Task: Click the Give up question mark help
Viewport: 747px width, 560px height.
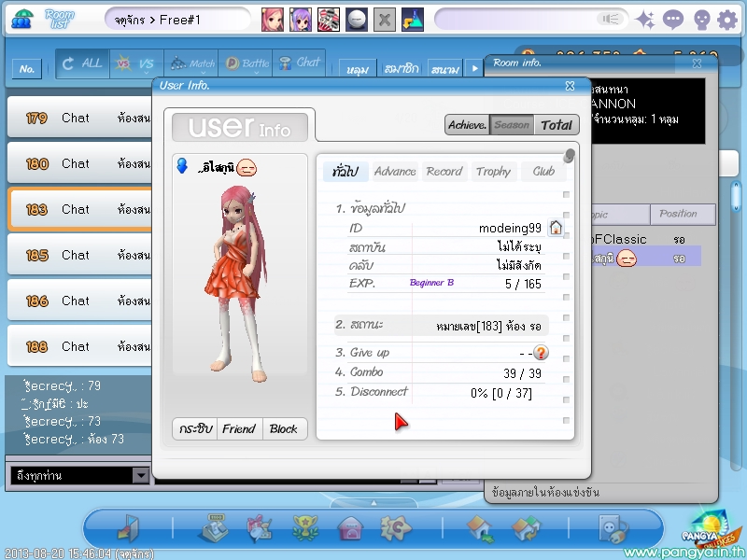Action: tap(541, 353)
